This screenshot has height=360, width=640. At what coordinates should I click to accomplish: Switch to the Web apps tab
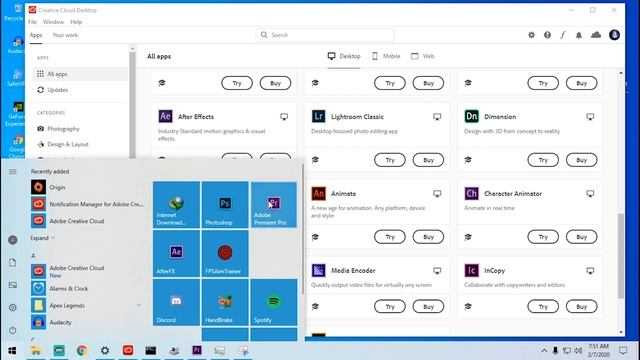pyautogui.click(x=422, y=56)
